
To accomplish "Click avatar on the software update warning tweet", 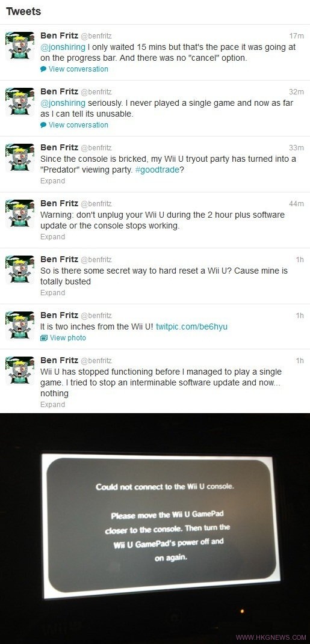I will pos(20,213).
